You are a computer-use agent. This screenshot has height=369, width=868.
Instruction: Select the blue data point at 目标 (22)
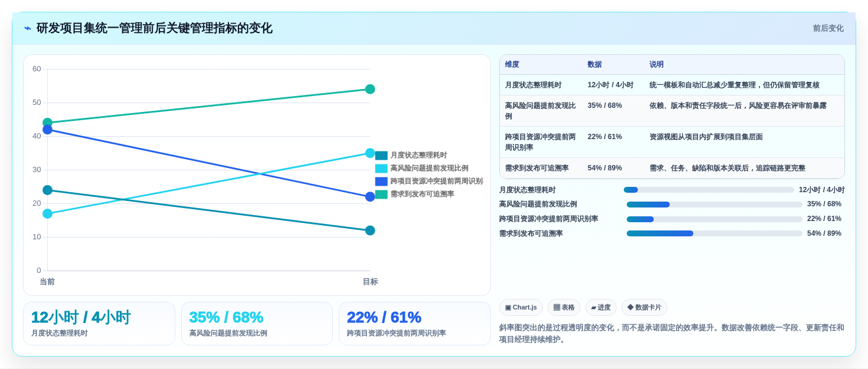[370, 197]
